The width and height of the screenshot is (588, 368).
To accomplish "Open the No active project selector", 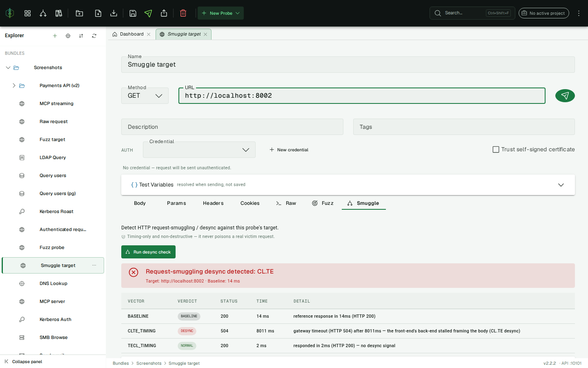I will coord(543,13).
